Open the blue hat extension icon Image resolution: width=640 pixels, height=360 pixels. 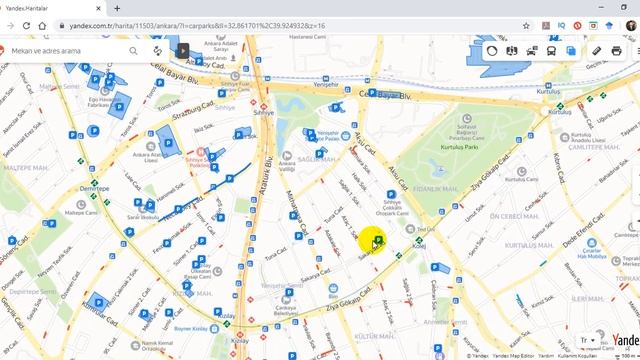609,26
